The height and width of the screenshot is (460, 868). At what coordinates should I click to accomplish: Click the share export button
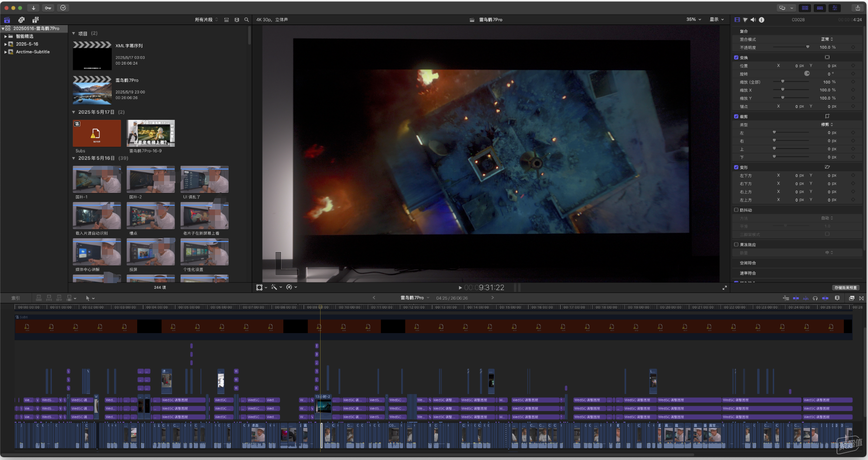point(858,8)
